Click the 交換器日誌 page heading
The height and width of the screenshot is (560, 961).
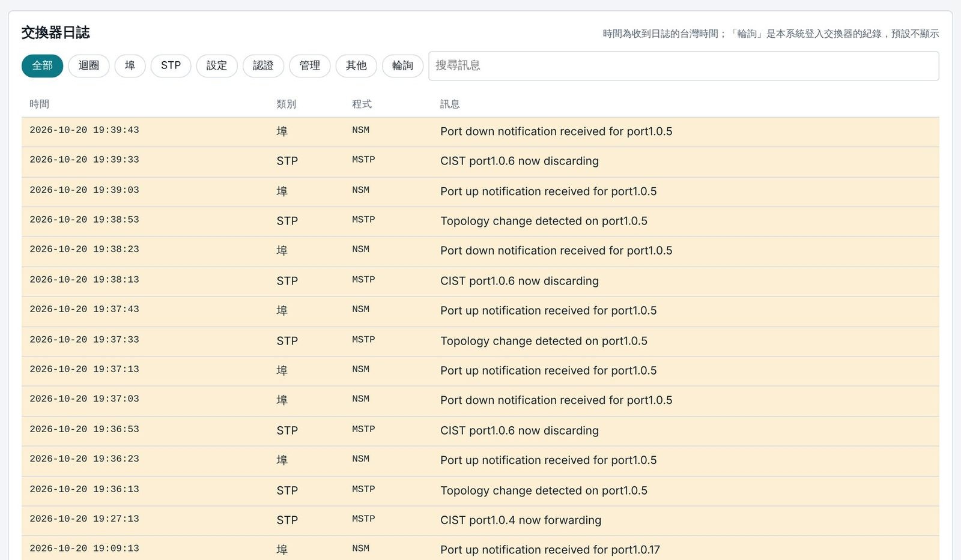coord(55,32)
